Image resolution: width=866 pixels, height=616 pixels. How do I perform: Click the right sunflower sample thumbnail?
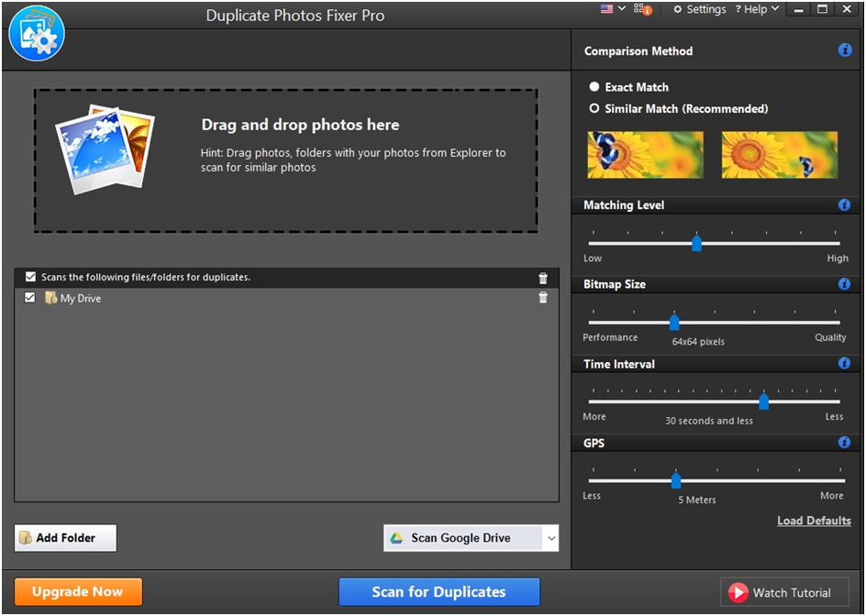(x=779, y=155)
